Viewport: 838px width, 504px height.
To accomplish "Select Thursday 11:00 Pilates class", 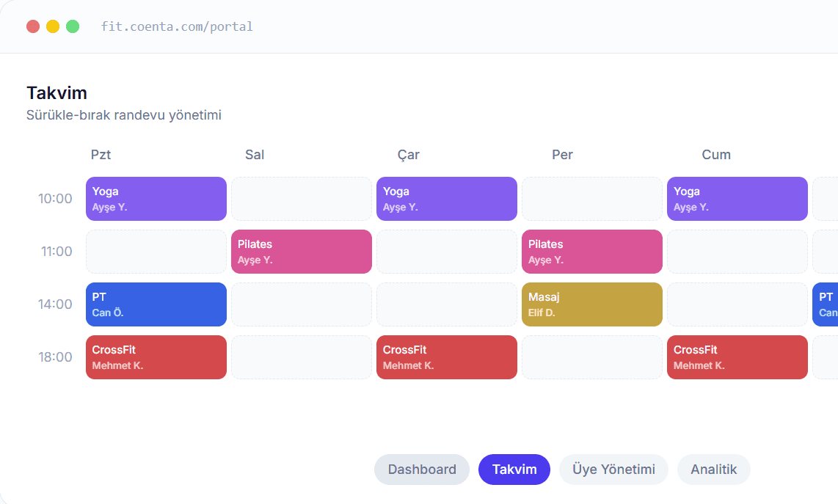I will tap(592, 252).
